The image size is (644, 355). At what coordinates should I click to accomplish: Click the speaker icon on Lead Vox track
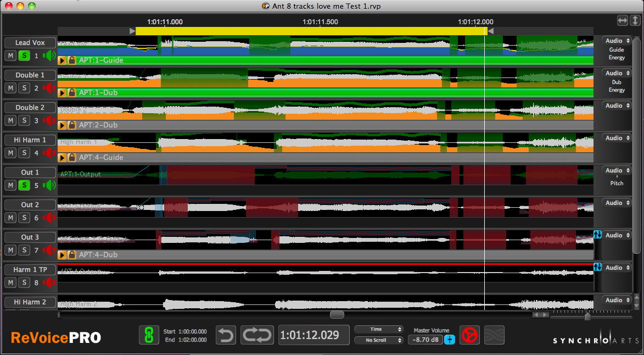51,56
